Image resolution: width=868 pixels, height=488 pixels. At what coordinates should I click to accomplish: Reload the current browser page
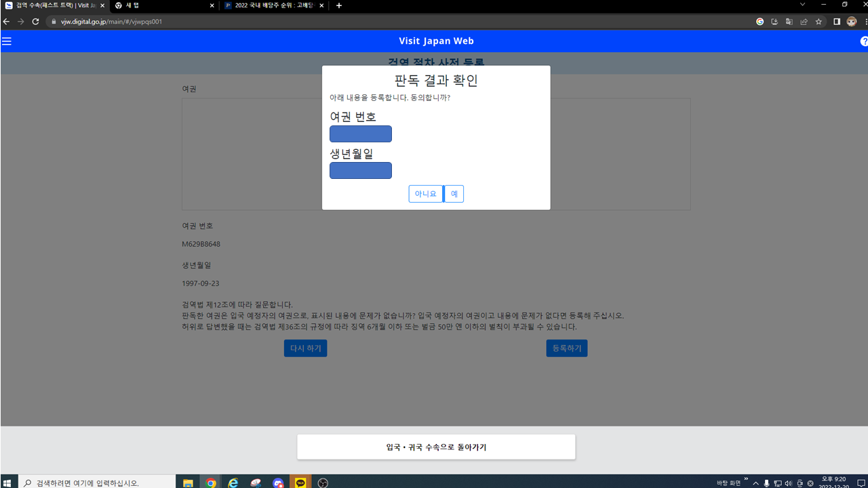(35, 22)
